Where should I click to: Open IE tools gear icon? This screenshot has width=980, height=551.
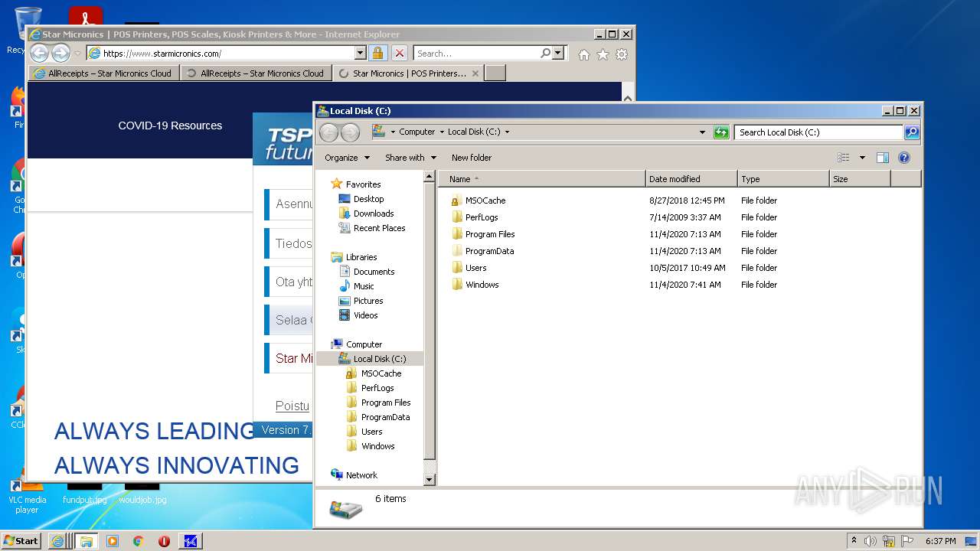(622, 54)
